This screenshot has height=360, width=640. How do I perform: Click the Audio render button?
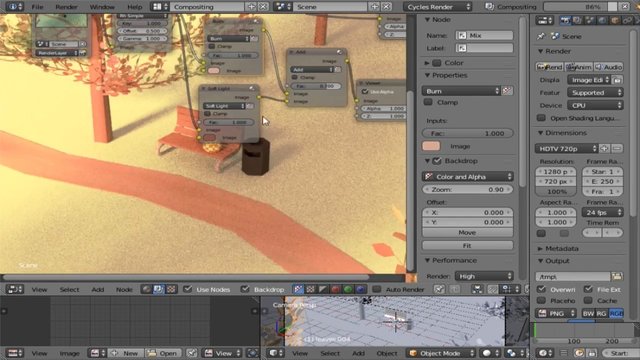click(609, 67)
